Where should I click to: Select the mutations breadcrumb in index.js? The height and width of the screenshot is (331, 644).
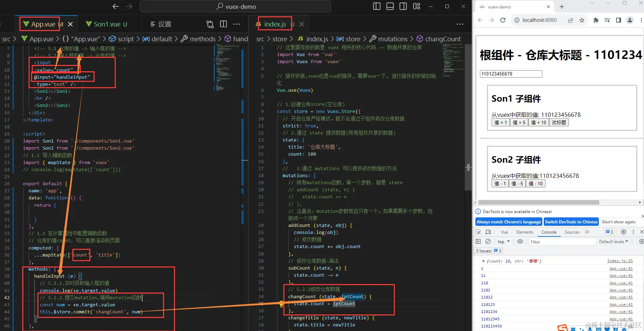pos(389,39)
